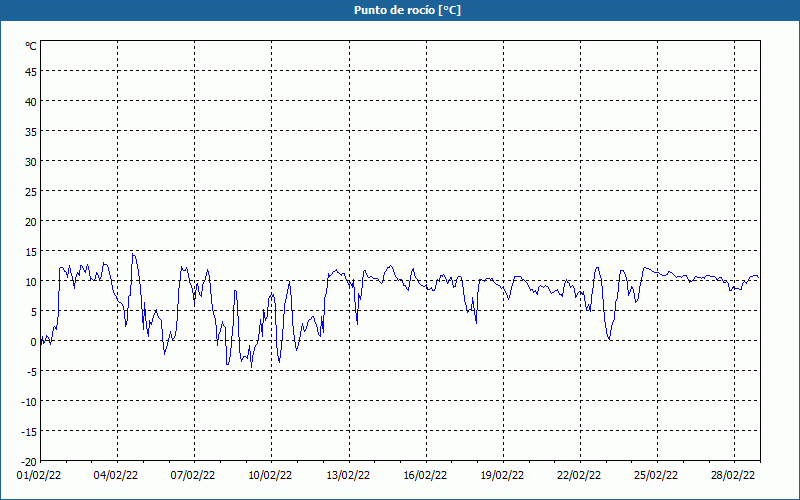Click the y-axis value 40
Viewport: 800px width, 500px height.
click(x=31, y=102)
